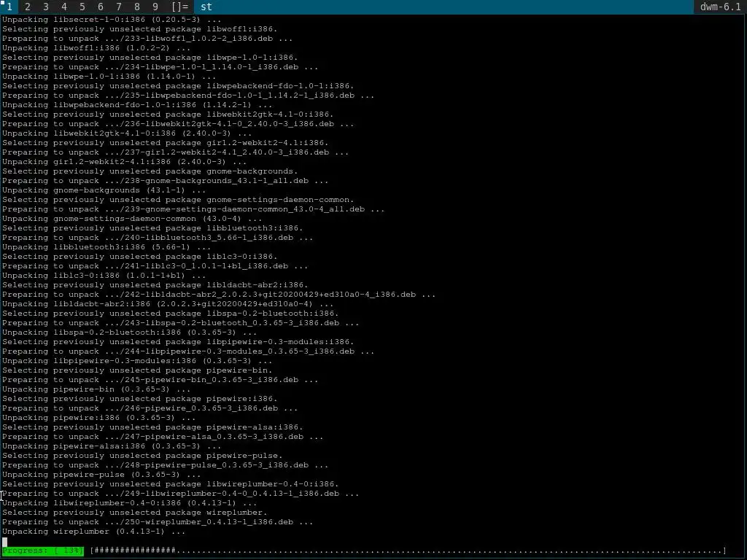This screenshot has height=560, width=747.
Task: Click the apt Progress 13% indicator
Action: (x=43, y=551)
